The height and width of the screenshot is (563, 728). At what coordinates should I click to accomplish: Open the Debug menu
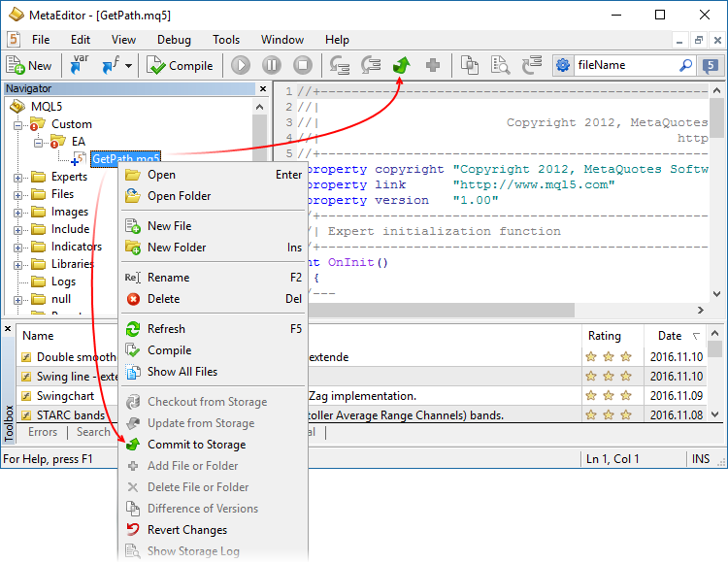pos(174,40)
